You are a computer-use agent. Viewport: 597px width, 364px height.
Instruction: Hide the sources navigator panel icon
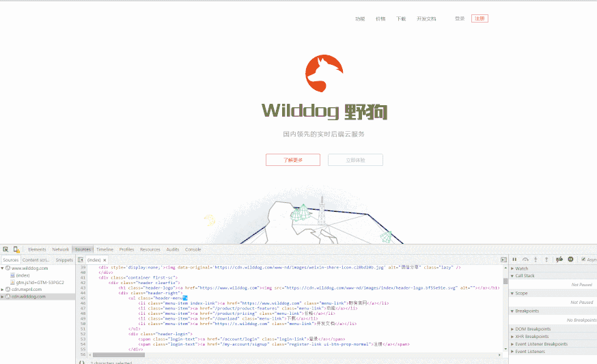pos(81,260)
